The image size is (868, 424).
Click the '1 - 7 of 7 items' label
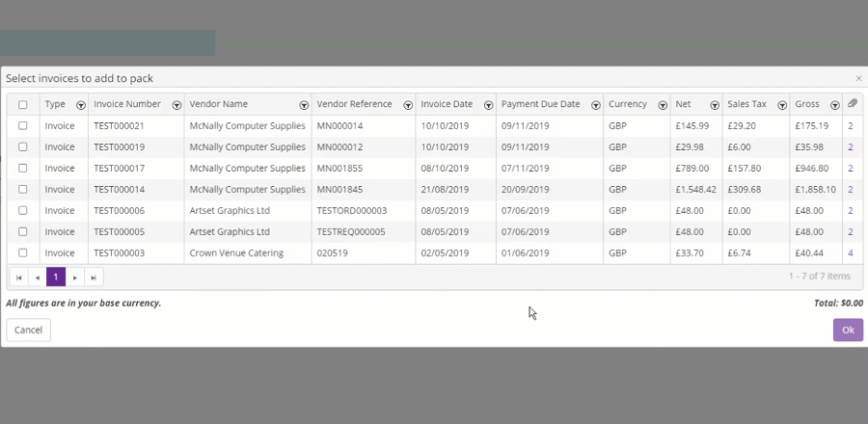point(819,276)
